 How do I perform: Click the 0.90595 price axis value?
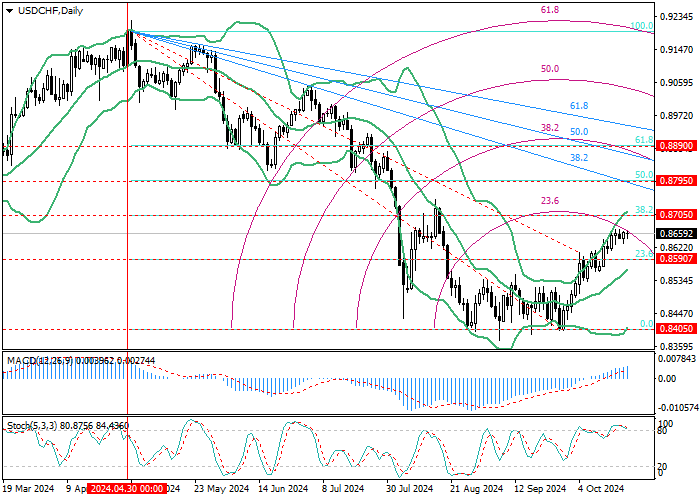point(677,83)
